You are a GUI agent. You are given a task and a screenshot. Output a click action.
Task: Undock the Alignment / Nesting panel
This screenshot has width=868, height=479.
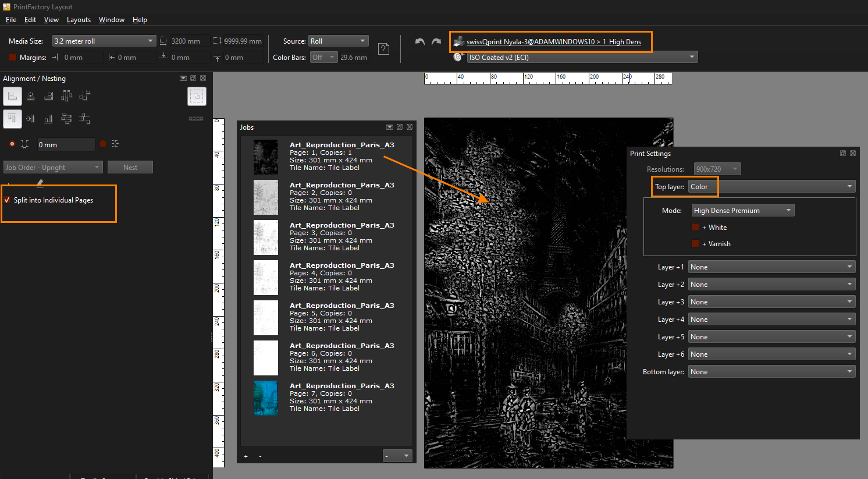pyautogui.click(x=193, y=78)
